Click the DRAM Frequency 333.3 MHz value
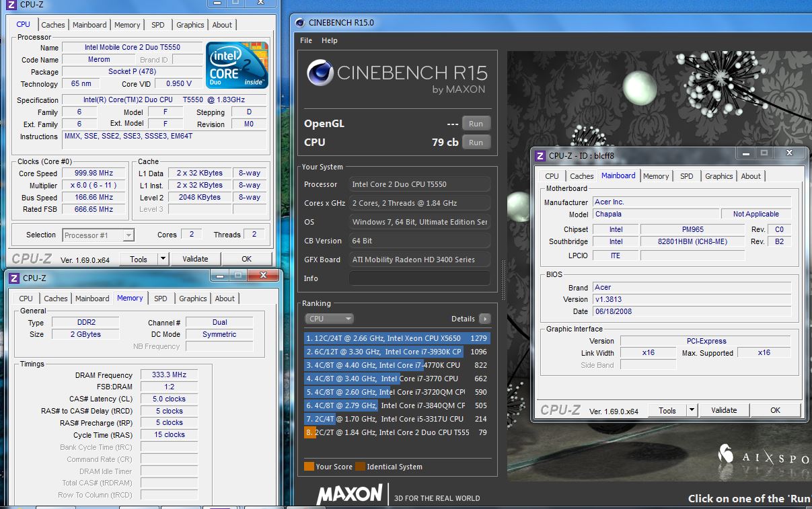 point(170,375)
